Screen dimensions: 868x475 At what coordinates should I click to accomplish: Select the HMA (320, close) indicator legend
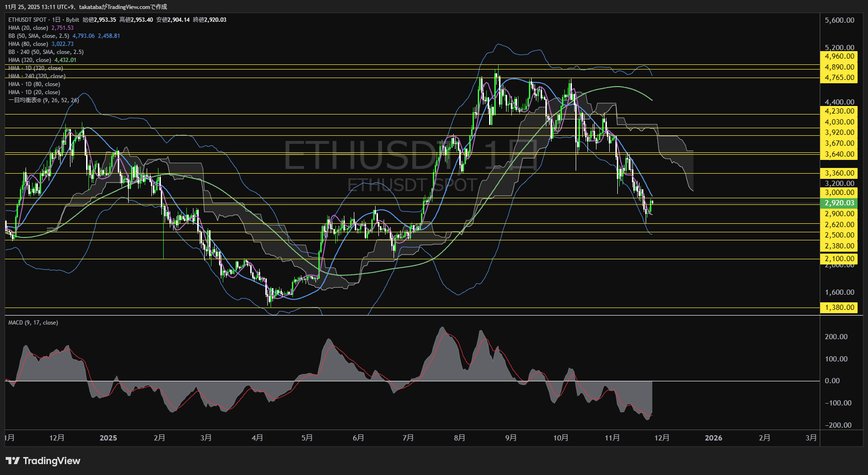coord(30,60)
